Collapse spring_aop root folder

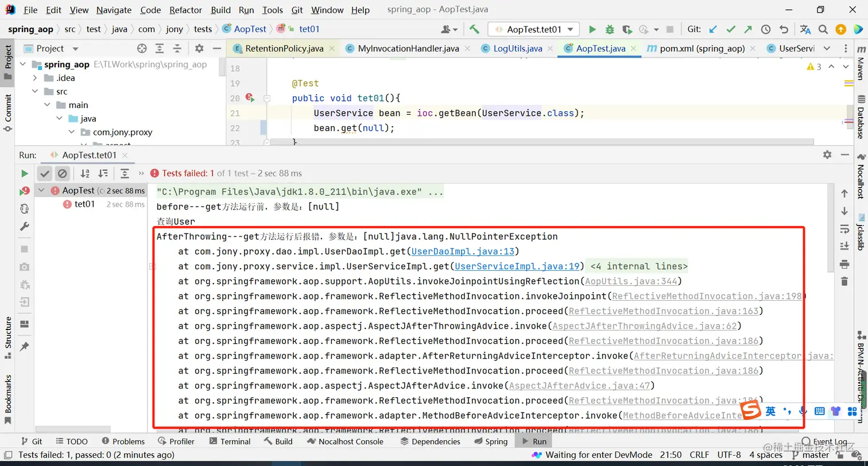pos(24,64)
